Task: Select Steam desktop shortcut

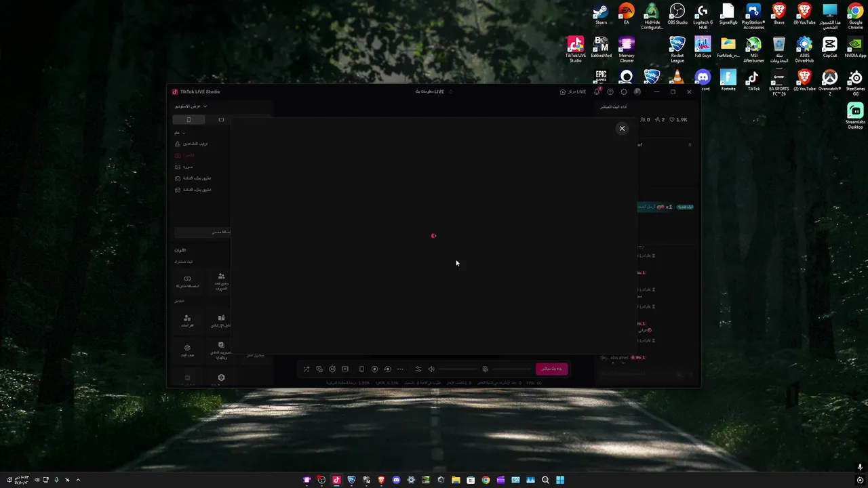Action: tap(601, 14)
